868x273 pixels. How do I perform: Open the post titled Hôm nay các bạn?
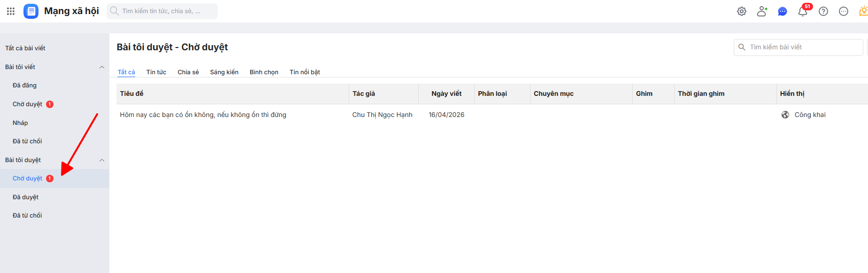pos(203,115)
